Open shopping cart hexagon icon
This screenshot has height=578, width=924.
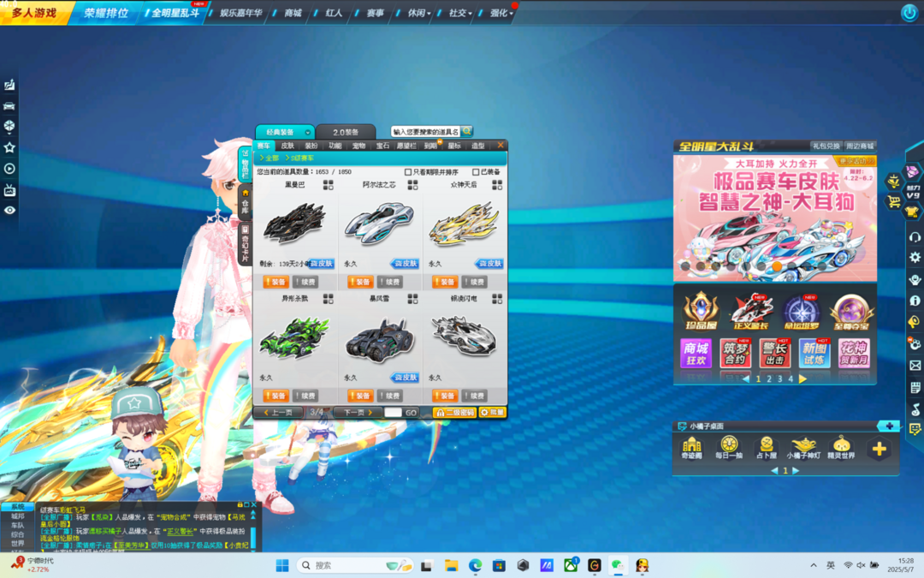click(894, 202)
